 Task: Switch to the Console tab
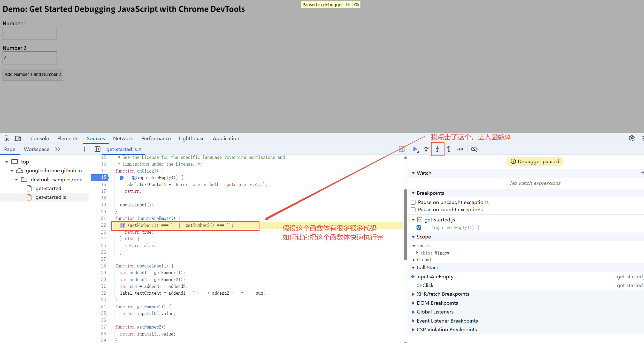point(40,138)
